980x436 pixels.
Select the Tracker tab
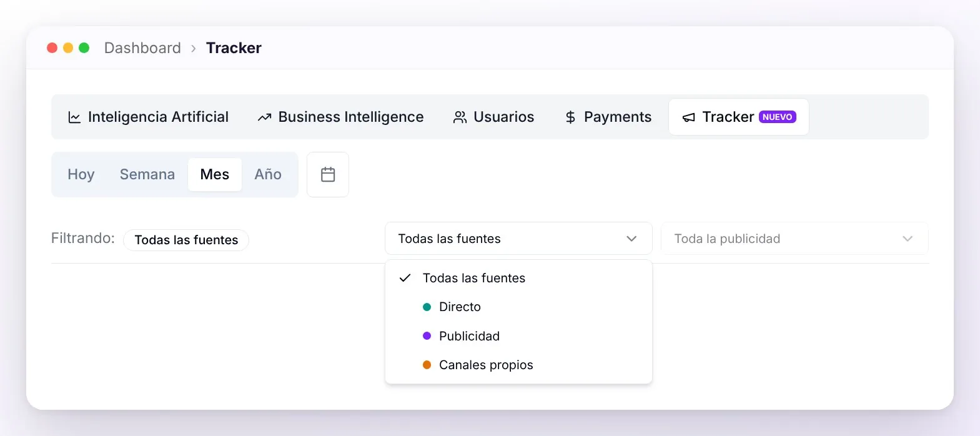(x=739, y=117)
